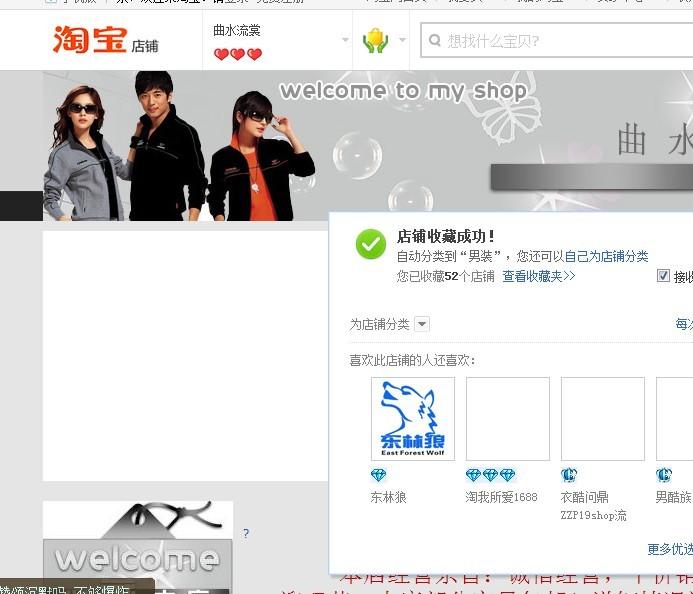The width and height of the screenshot is (693, 594).
Task: Open the 男酷族 shop link
Action: tap(674, 497)
